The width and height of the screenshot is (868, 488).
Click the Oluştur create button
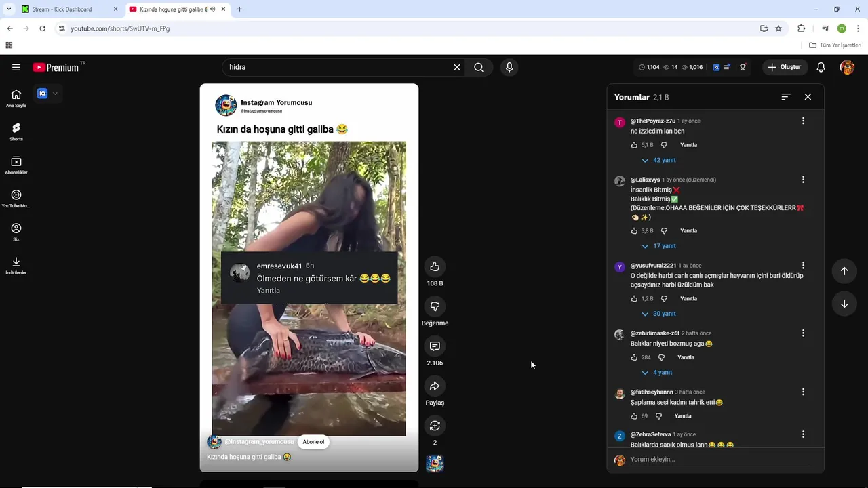coord(784,67)
